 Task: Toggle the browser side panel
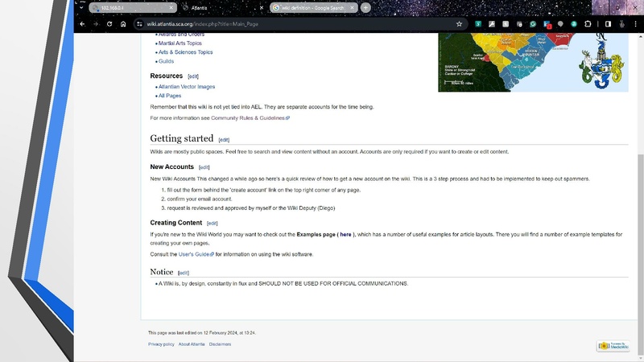tap(608, 24)
